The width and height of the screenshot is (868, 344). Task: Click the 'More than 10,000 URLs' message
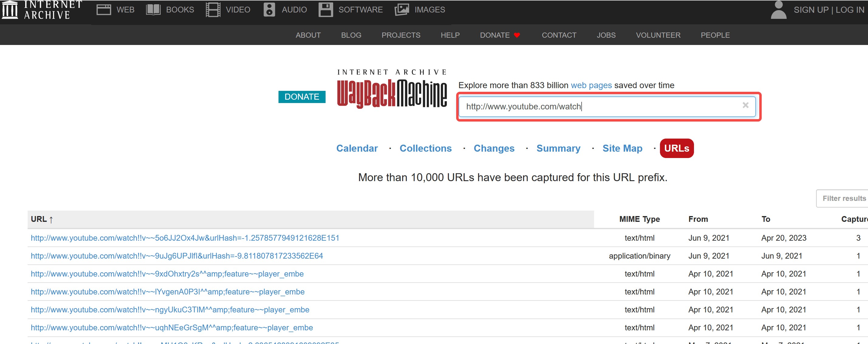coord(512,177)
